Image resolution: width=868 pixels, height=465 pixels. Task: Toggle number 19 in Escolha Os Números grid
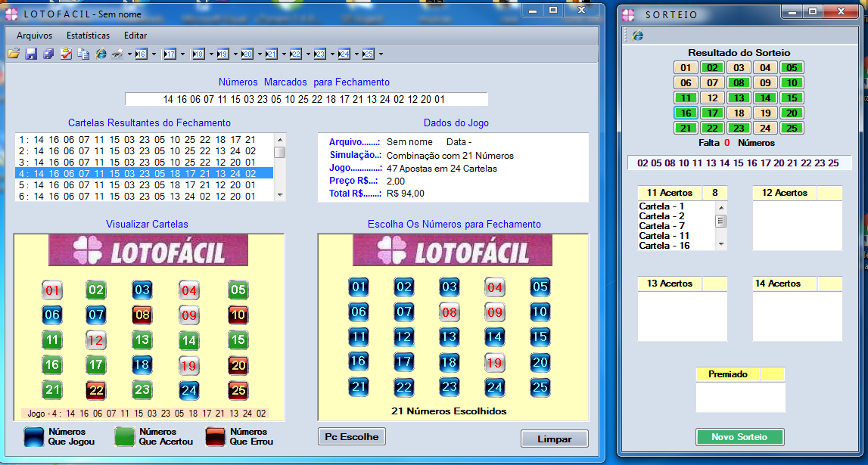494,363
